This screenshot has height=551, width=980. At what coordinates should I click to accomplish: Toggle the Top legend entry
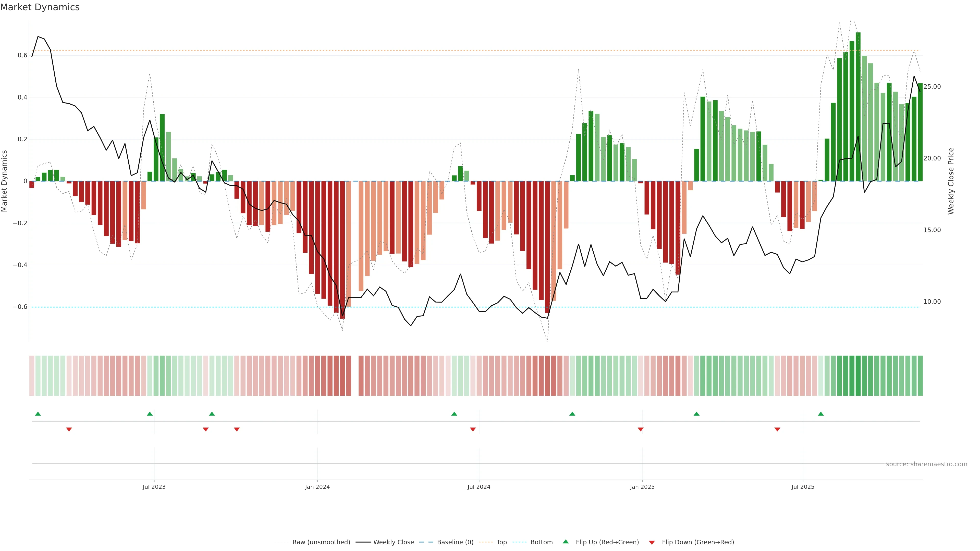(501, 542)
